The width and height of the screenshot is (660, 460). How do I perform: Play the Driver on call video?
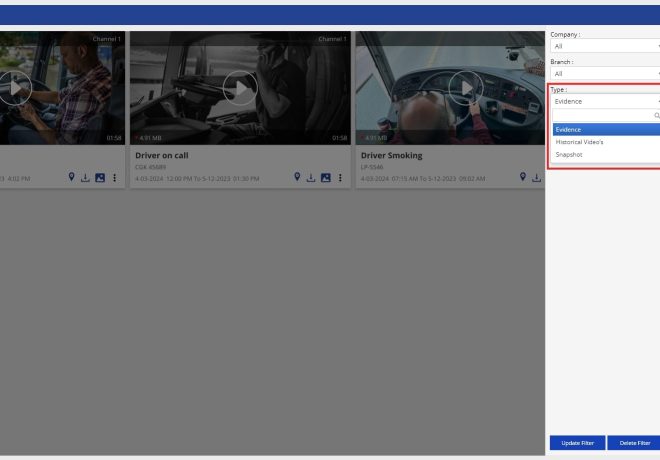240,88
